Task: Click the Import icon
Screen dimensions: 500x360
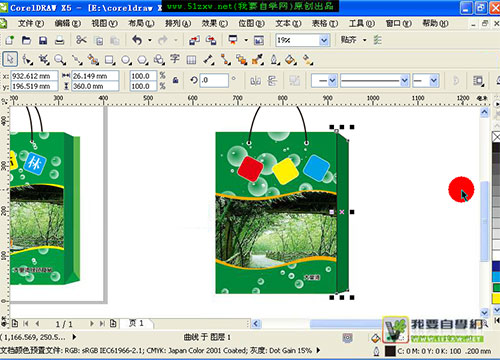Action: pos(194,40)
